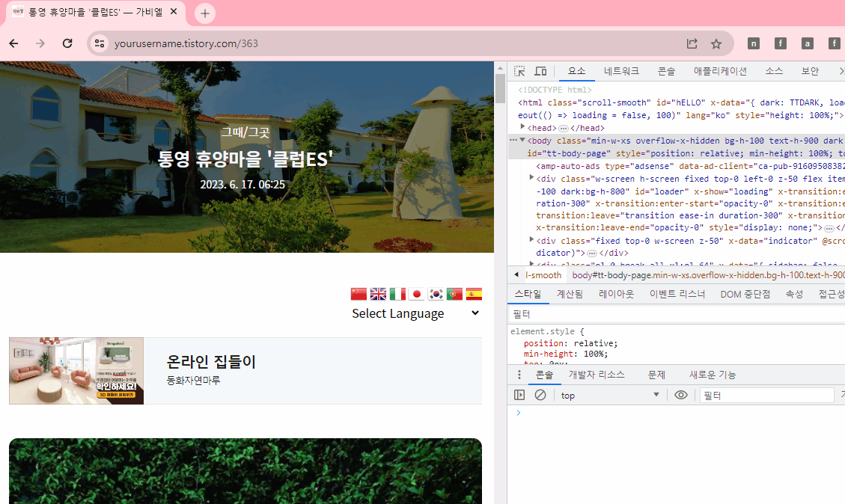Click the console filter input field
845x504 pixels.
point(767,396)
